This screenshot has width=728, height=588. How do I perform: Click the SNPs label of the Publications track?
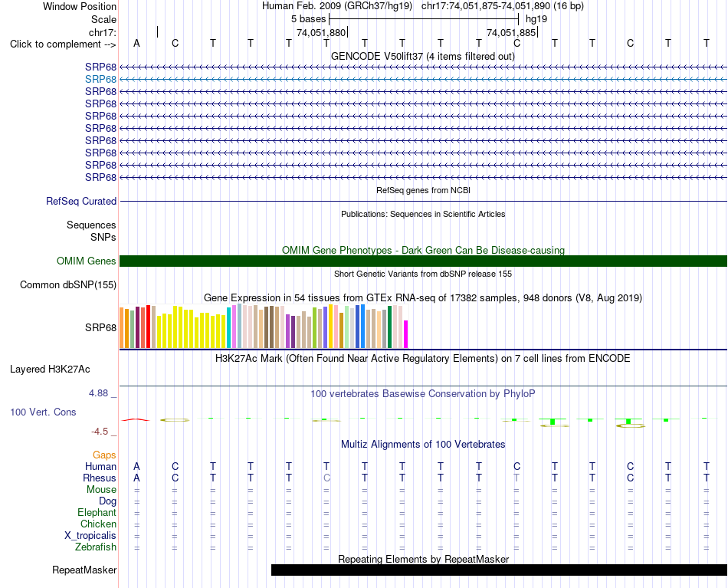pyautogui.click(x=103, y=238)
